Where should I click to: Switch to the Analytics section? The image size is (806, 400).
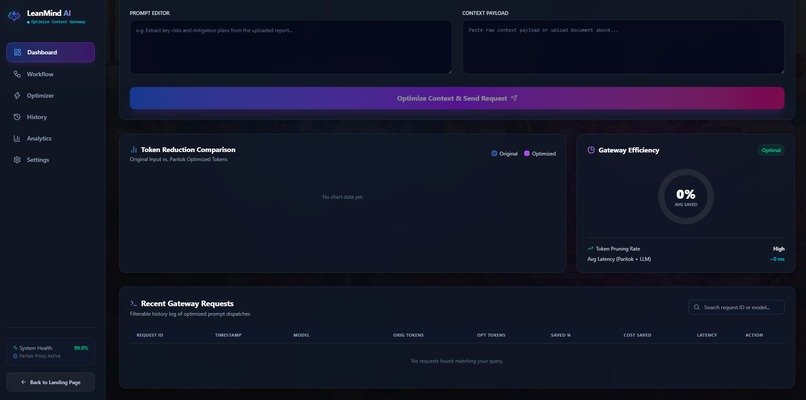pos(50,138)
